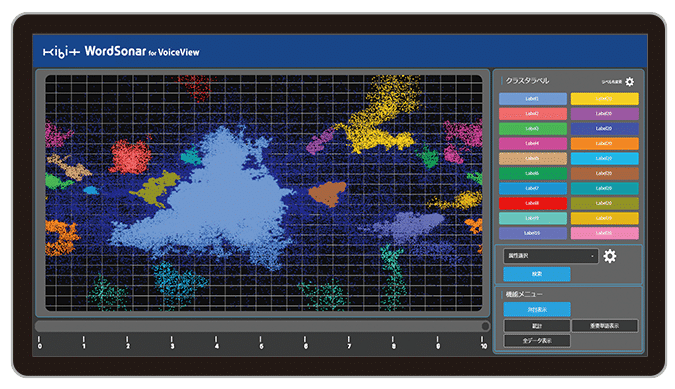
Task: Click the blue 検索 search button
Action: (x=537, y=274)
